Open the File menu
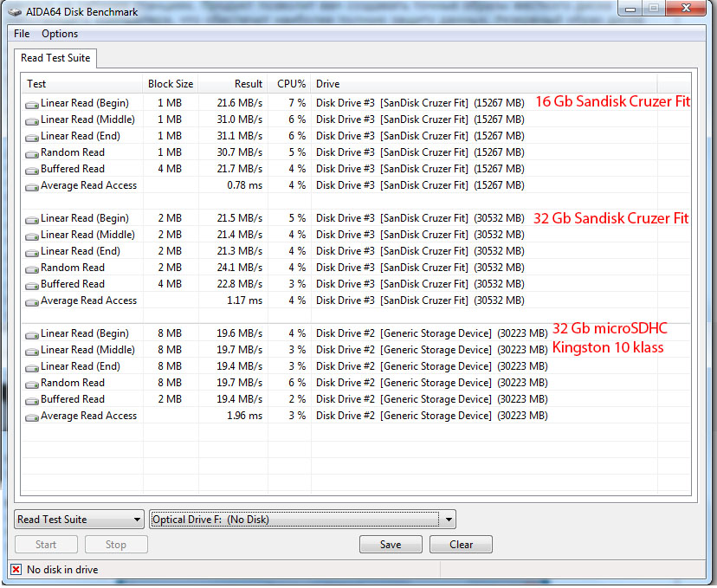Image resolution: width=717 pixels, height=588 pixels. 22,34
